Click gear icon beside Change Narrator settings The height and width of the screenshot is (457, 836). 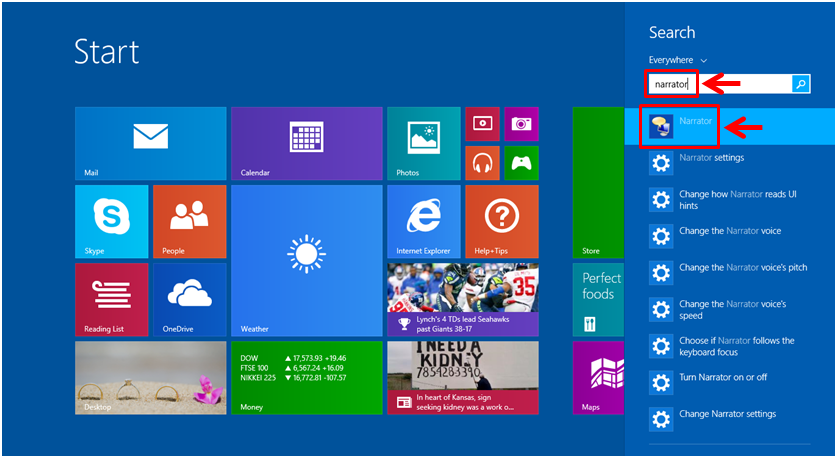pyautogui.click(x=661, y=420)
